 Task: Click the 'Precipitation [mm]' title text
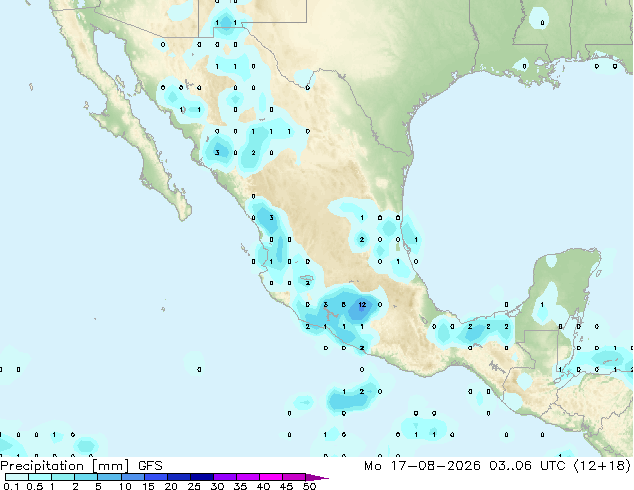coord(65,466)
